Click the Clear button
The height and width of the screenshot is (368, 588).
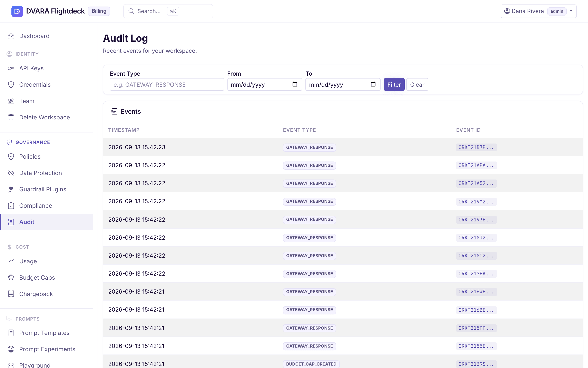(417, 84)
